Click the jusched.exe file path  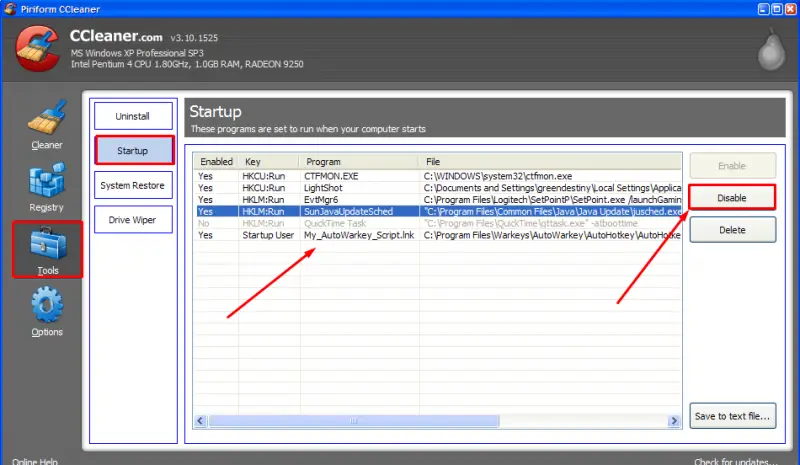coord(552,211)
